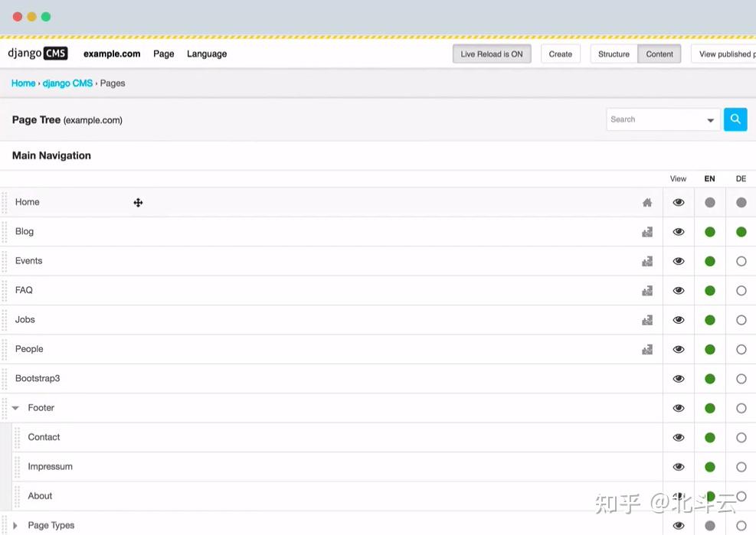Open the search filter dropdown arrow
This screenshot has height=535, width=756.
click(x=710, y=120)
